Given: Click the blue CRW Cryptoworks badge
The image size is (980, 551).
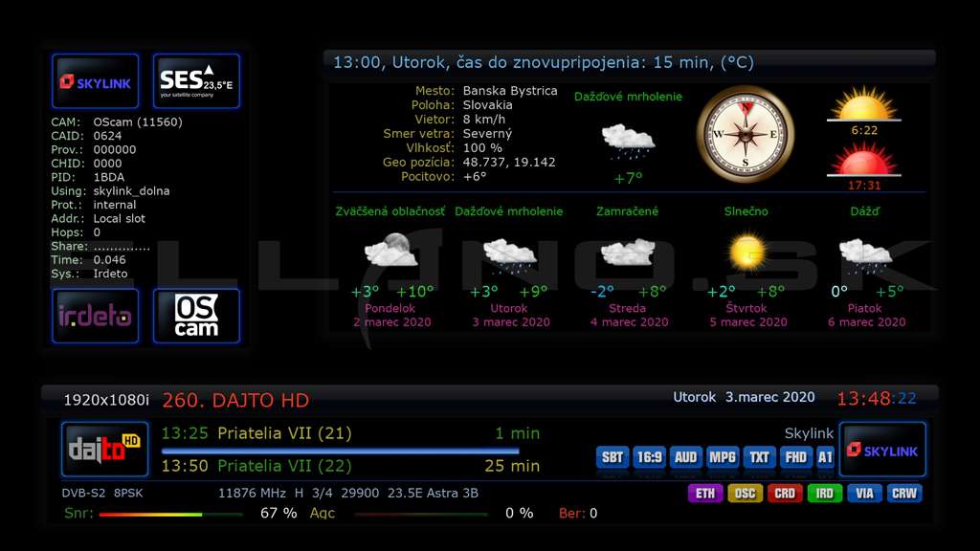Looking at the screenshot, I should 904,494.
